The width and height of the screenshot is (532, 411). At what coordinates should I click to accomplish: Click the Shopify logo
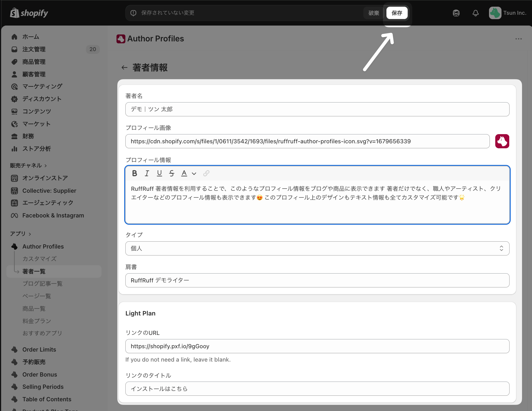click(x=29, y=13)
